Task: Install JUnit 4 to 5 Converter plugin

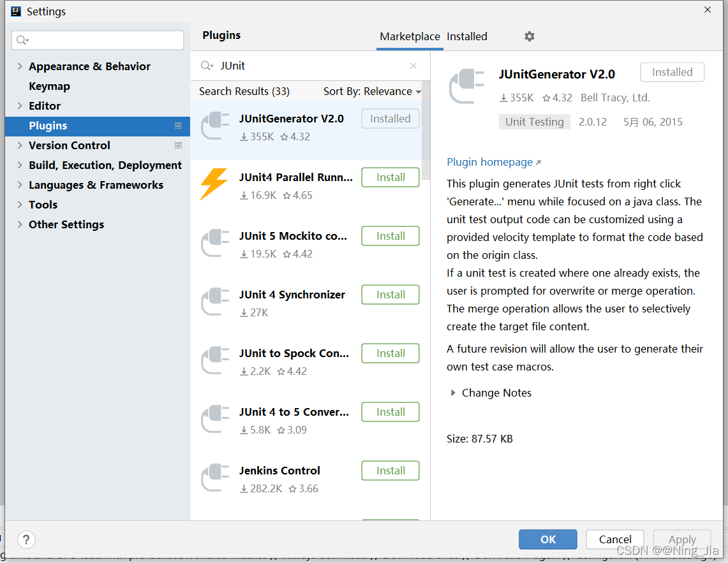Action: (390, 412)
